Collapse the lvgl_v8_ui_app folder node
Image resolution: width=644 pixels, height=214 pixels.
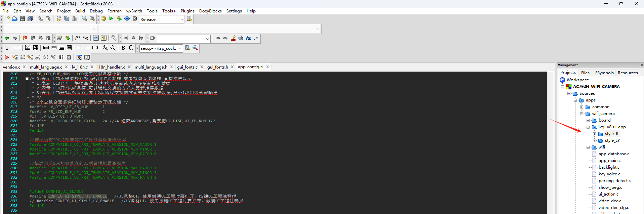[588, 127]
